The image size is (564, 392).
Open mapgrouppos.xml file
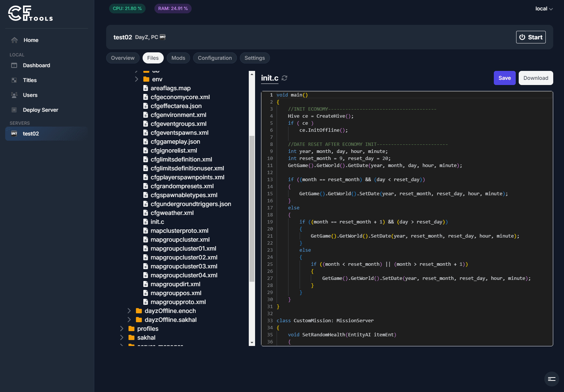pyautogui.click(x=176, y=293)
